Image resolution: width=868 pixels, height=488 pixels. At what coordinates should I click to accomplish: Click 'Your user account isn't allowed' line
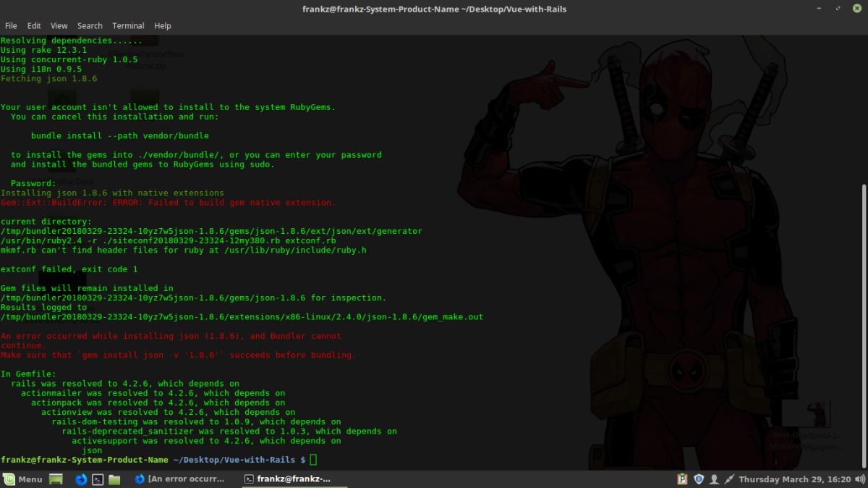pos(168,107)
